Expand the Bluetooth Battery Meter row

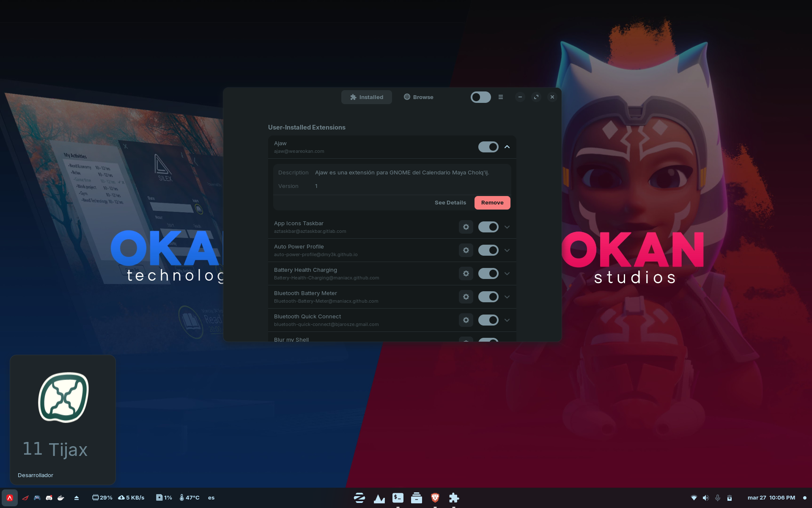pyautogui.click(x=507, y=297)
